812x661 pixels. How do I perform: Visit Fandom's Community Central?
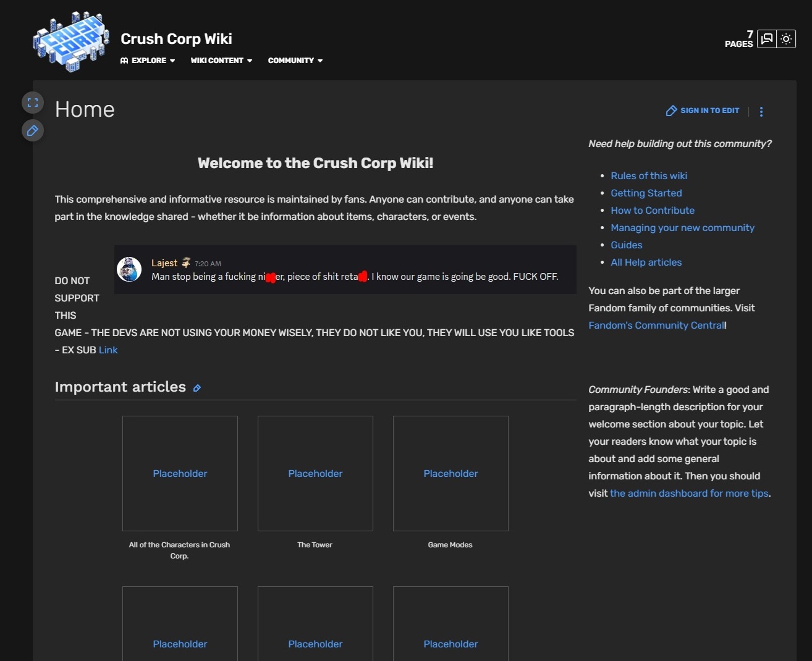click(x=656, y=326)
